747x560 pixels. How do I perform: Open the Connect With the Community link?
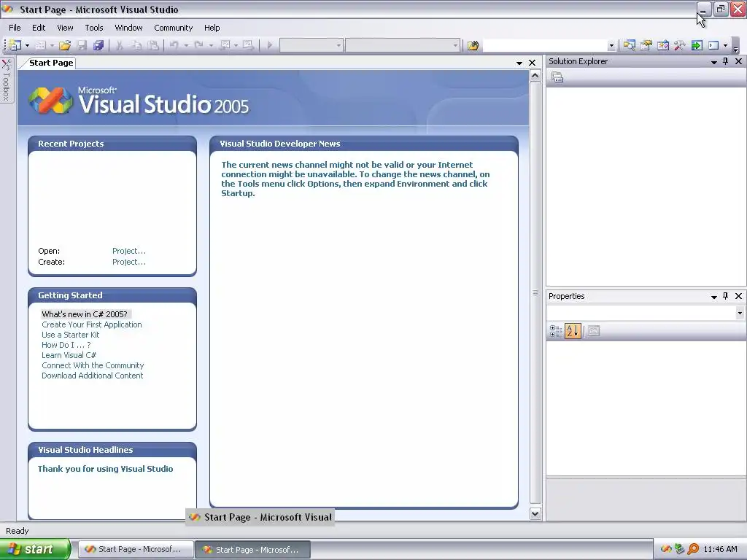(93, 366)
